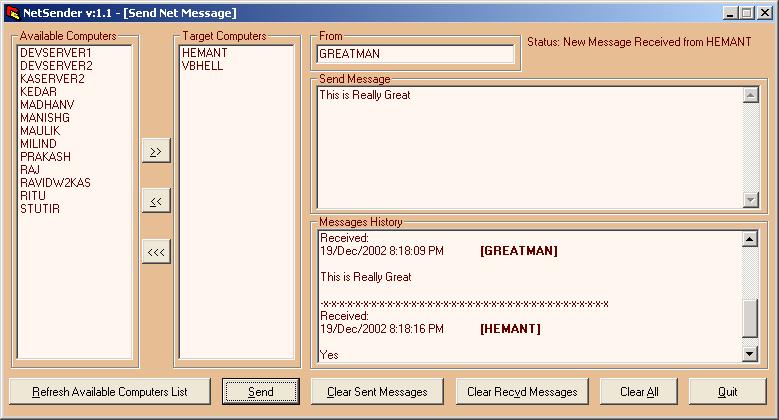Click the From input field
779x420 pixels.
click(x=415, y=54)
